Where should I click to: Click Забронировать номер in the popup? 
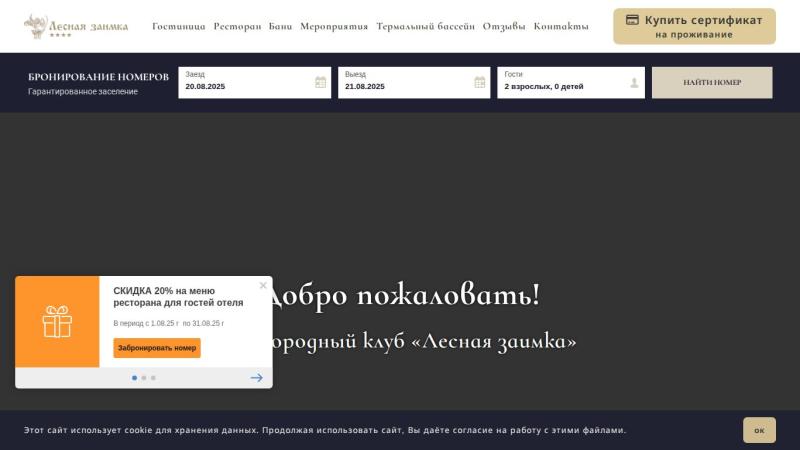[x=157, y=348]
